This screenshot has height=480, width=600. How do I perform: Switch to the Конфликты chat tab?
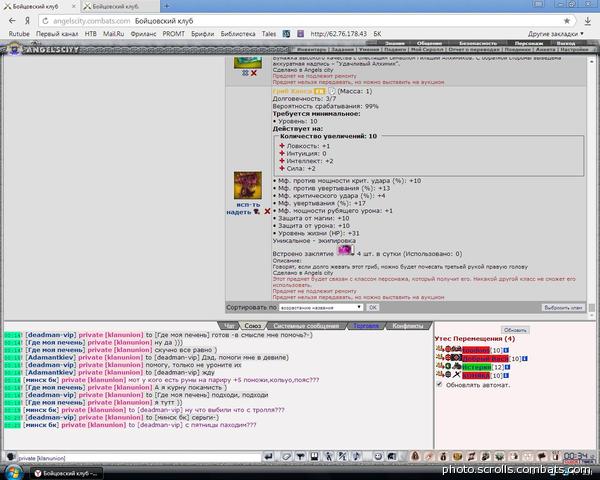[x=408, y=326]
